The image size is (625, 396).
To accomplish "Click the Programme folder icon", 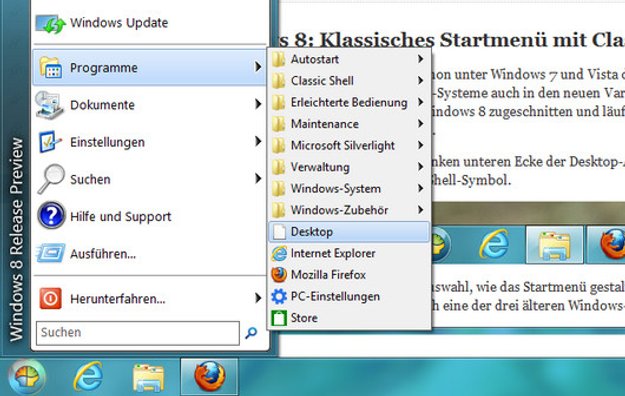I will (x=51, y=67).
